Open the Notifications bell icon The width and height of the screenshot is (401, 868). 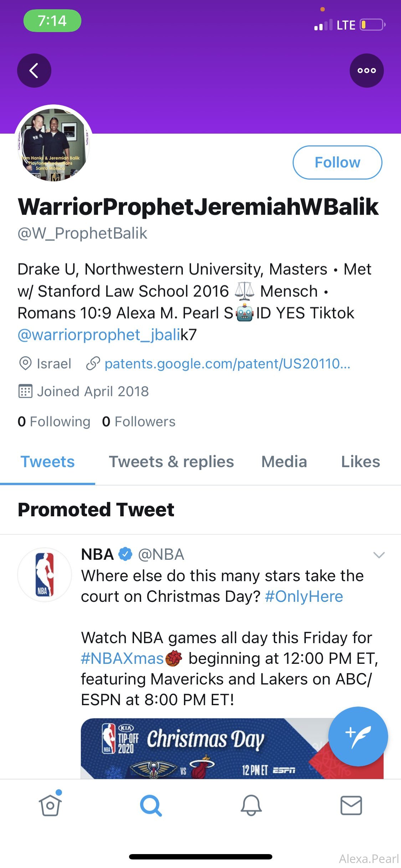click(x=251, y=805)
